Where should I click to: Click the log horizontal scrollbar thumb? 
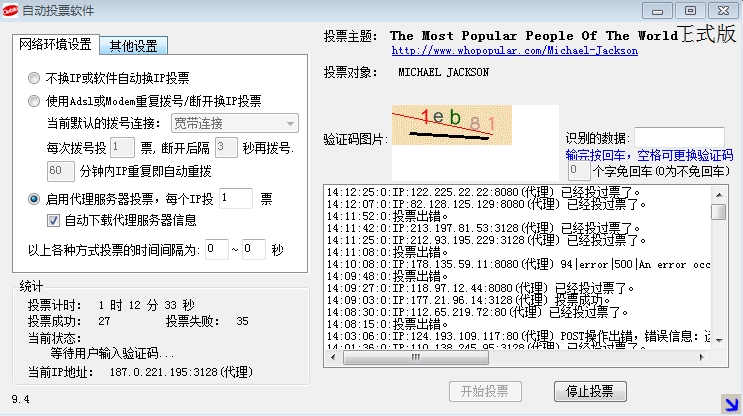(x=416, y=358)
